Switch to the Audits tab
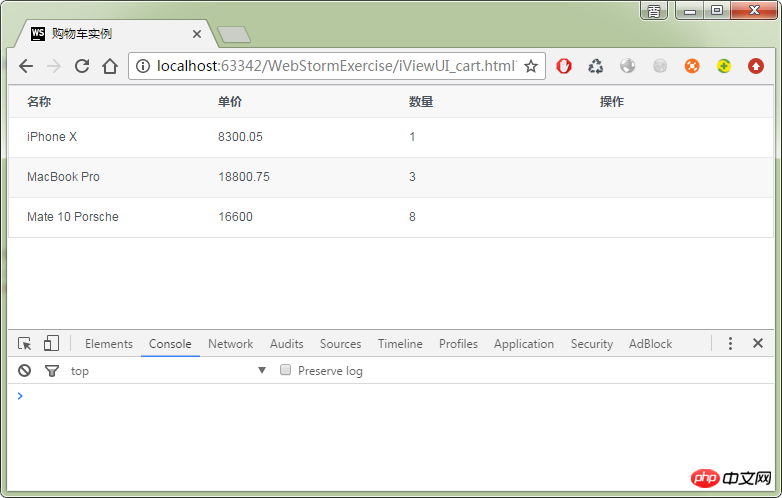This screenshot has width=782, height=498. [x=287, y=344]
